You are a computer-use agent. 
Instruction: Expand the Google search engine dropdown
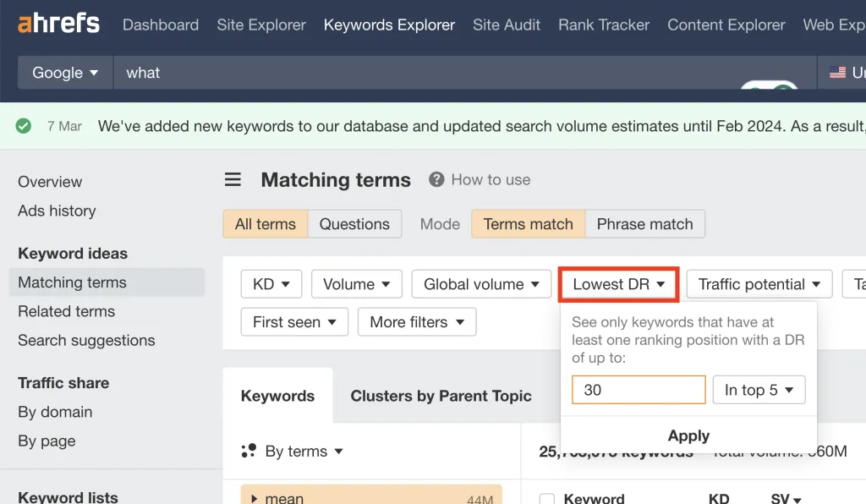(x=65, y=73)
